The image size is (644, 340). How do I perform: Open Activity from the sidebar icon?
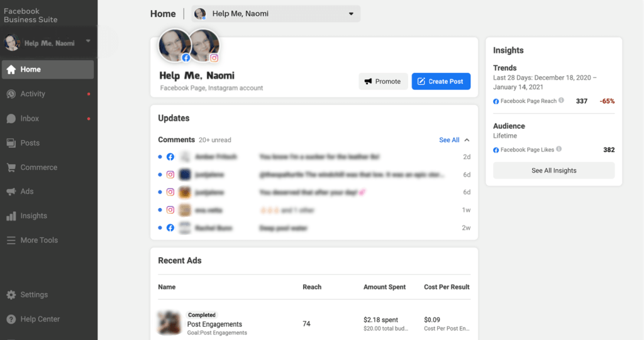click(11, 94)
